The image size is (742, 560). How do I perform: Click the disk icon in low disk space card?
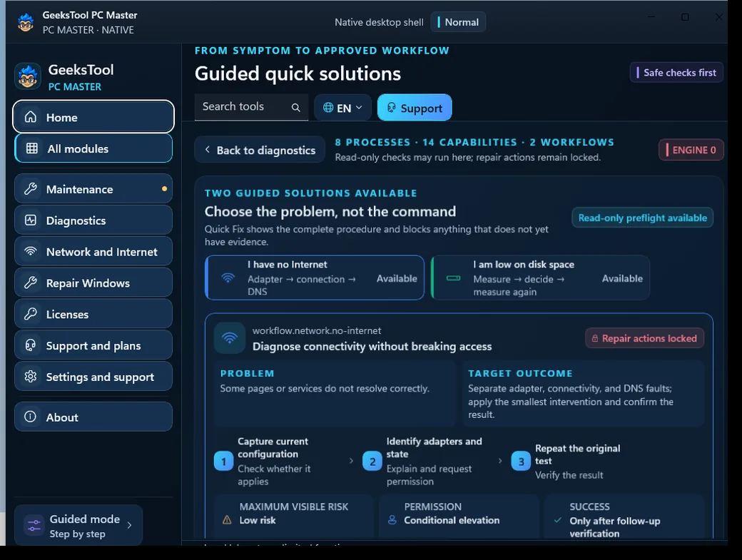click(453, 278)
